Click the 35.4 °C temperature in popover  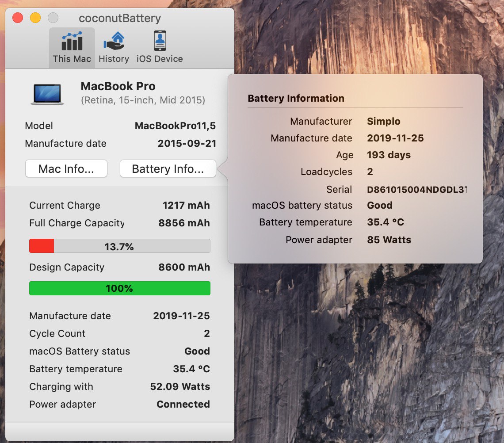click(x=386, y=222)
